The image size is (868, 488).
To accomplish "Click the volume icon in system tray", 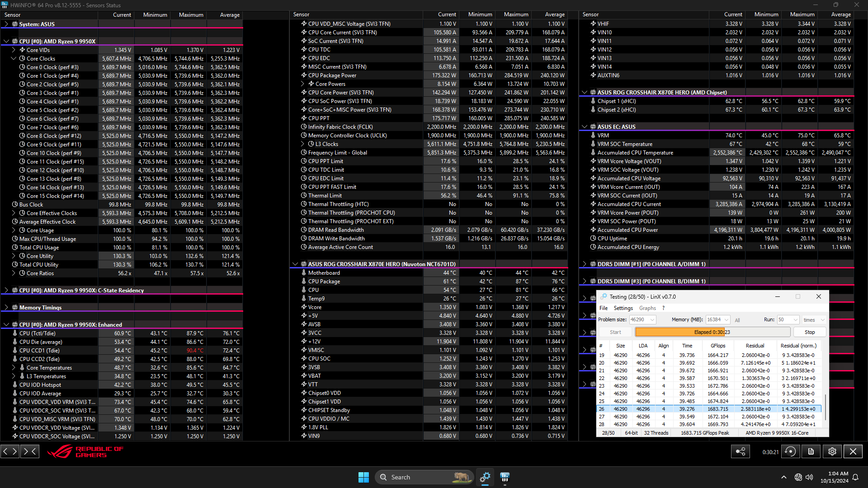I will pos(809,477).
